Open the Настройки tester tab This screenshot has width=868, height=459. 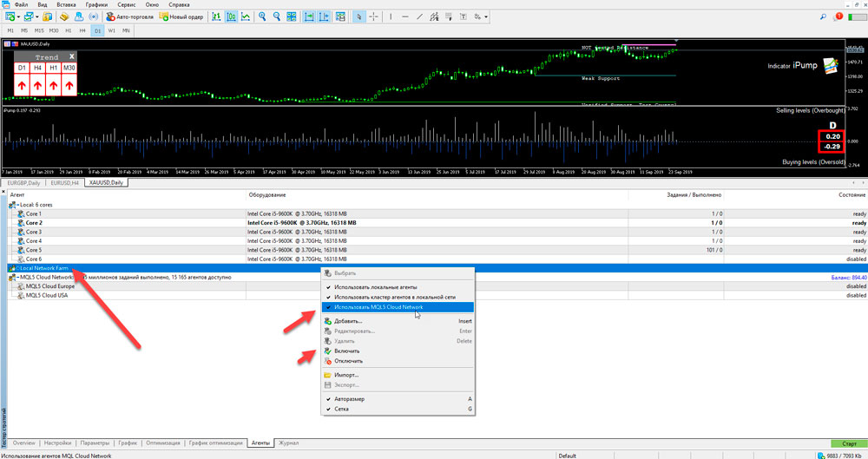57,443
